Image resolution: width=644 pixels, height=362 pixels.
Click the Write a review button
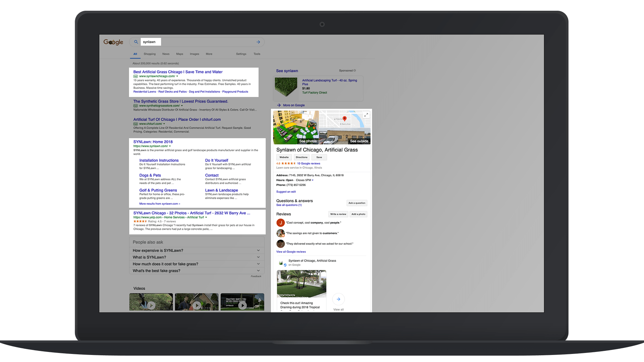(x=338, y=214)
